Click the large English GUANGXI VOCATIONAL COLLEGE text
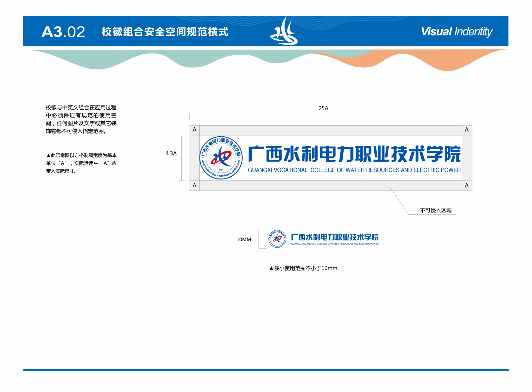The width and height of the screenshot is (532, 392). pyautogui.click(x=354, y=170)
